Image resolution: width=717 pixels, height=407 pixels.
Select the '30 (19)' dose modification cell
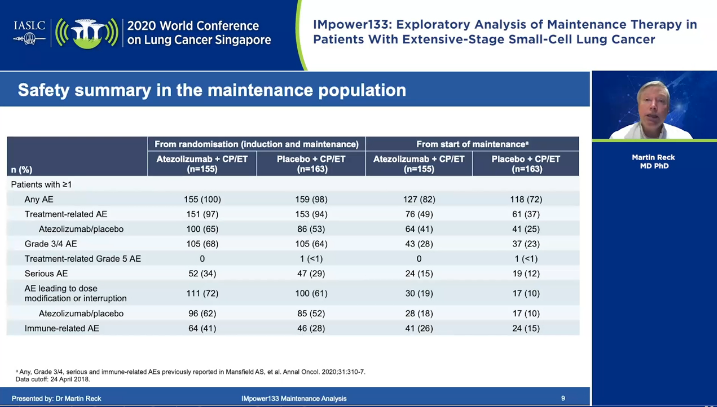(x=419, y=293)
